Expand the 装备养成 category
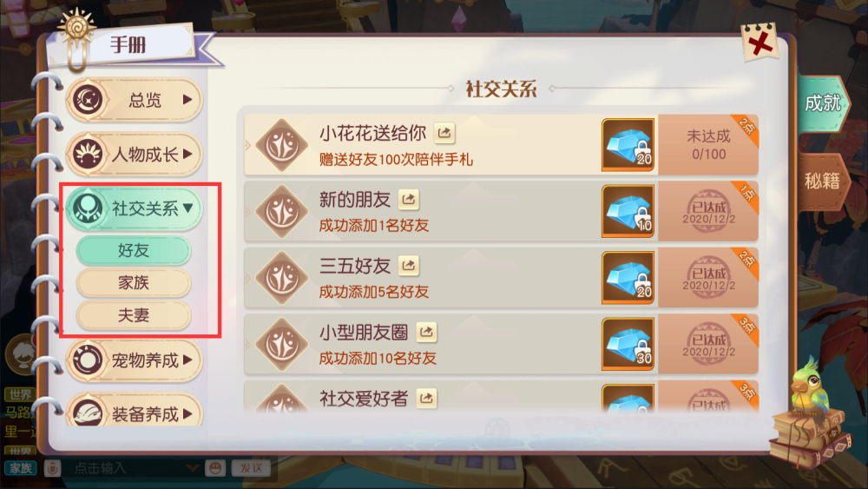 click(x=134, y=413)
